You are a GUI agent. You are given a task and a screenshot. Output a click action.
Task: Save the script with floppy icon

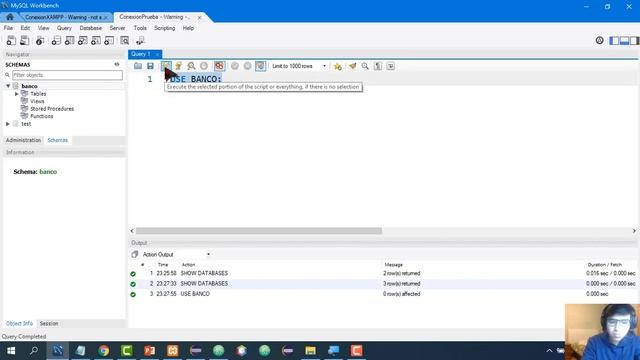151,66
